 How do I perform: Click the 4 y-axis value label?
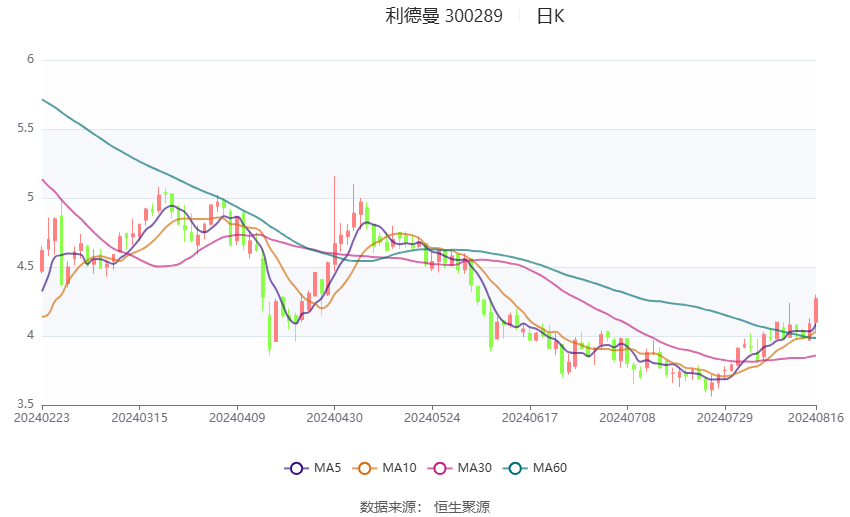click(30, 335)
